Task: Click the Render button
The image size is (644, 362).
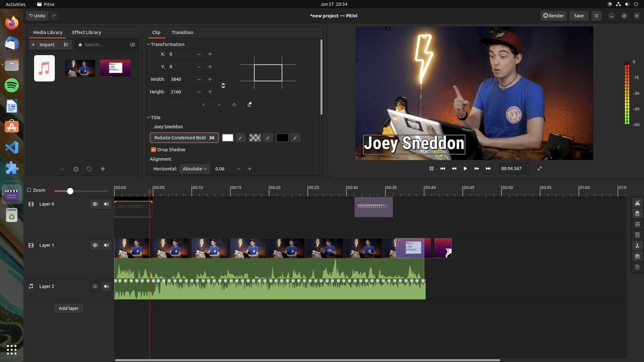Action: [x=553, y=16]
